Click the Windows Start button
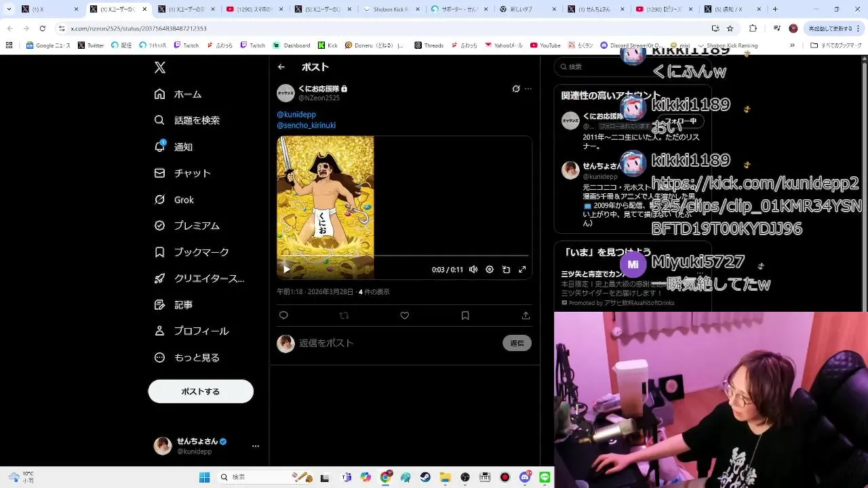The height and width of the screenshot is (488, 868). tap(204, 477)
